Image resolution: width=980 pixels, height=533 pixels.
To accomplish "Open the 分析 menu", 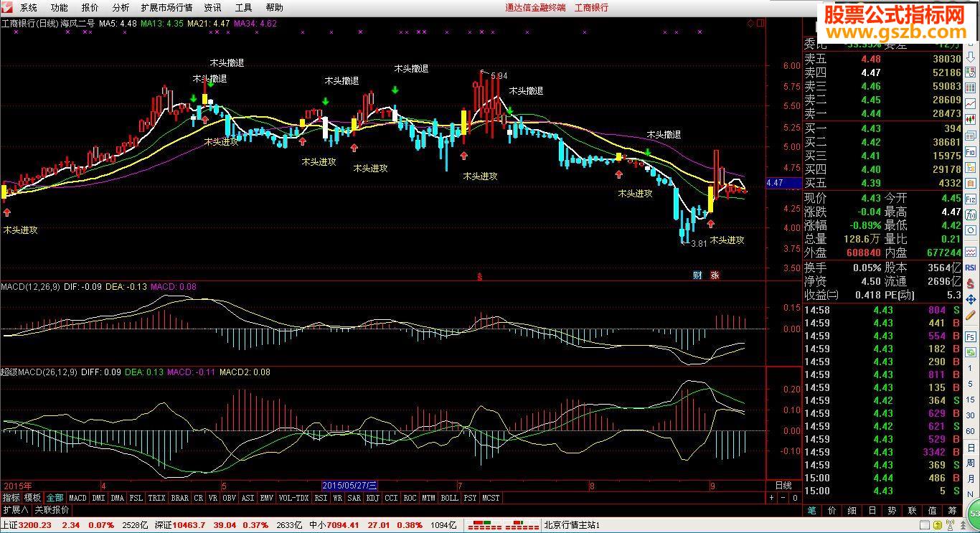I will (121, 7).
